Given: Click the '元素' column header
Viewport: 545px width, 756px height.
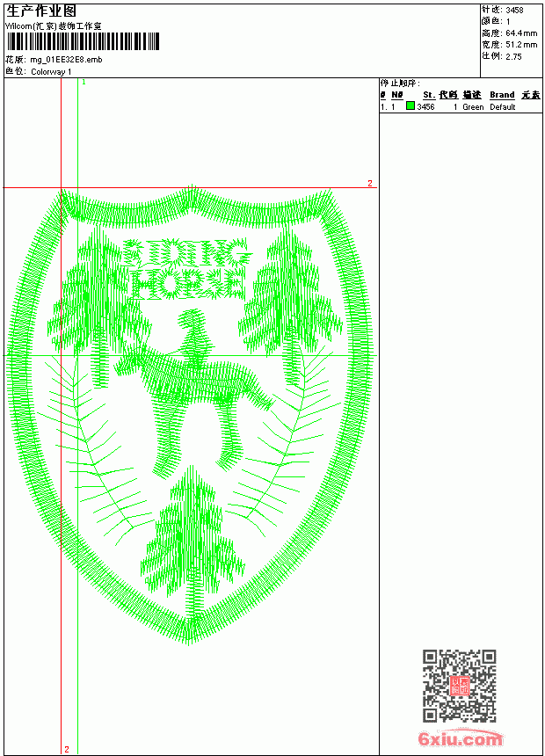Looking at the screenshot, I should coord(531,95).
